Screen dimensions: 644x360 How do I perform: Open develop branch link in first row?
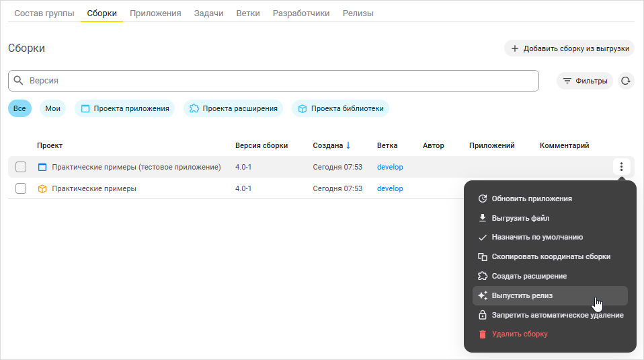point(390,167)
